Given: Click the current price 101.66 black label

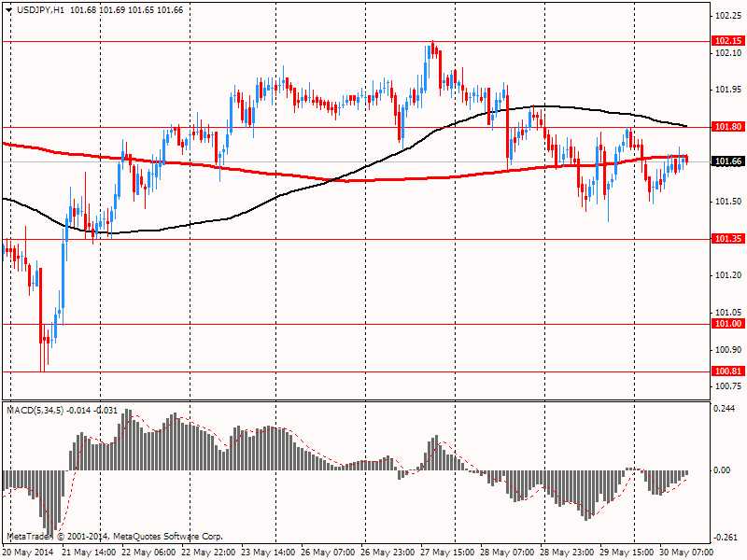Looking at the screenshot, I should point(728,161).
